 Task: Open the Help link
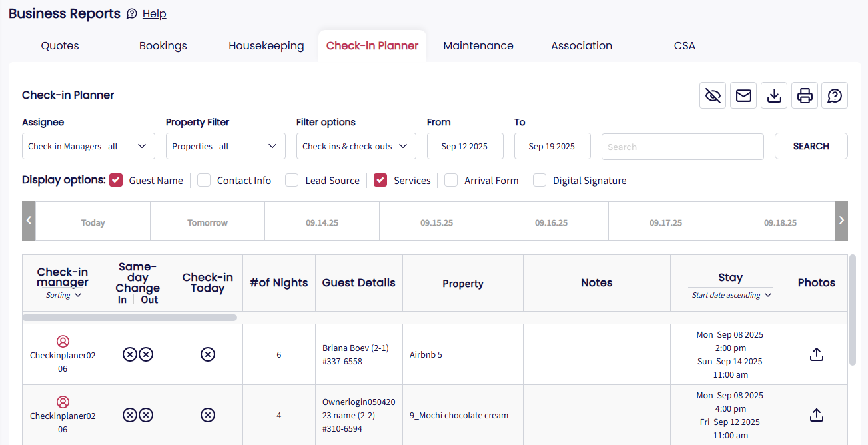155,14
